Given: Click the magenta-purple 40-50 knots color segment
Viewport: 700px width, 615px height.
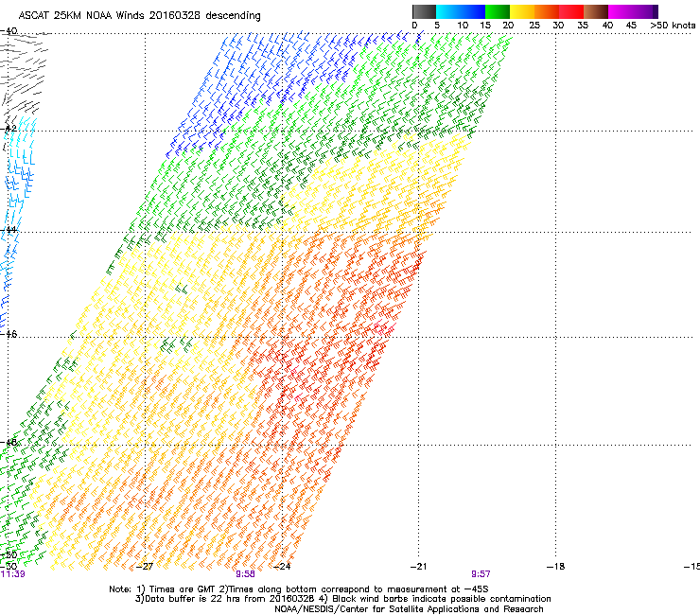Looking at the screenshot, I should (633, 11).
